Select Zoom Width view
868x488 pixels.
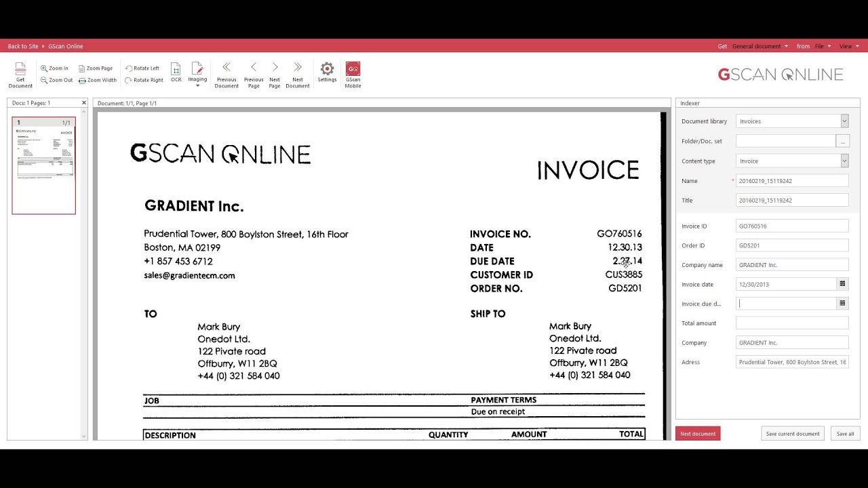pyautogui.click(x=97, y=80)
